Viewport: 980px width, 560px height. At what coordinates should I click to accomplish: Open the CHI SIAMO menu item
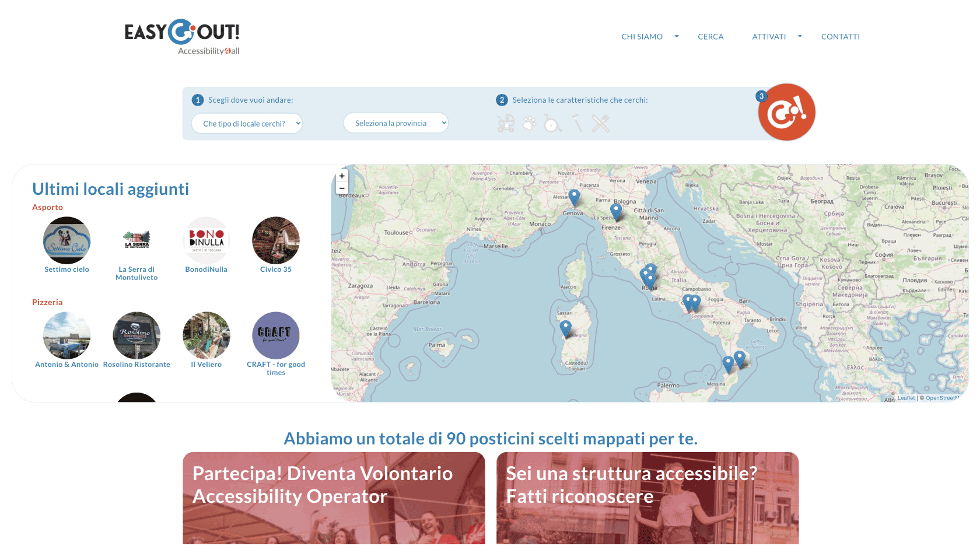(x=642, y=36)
